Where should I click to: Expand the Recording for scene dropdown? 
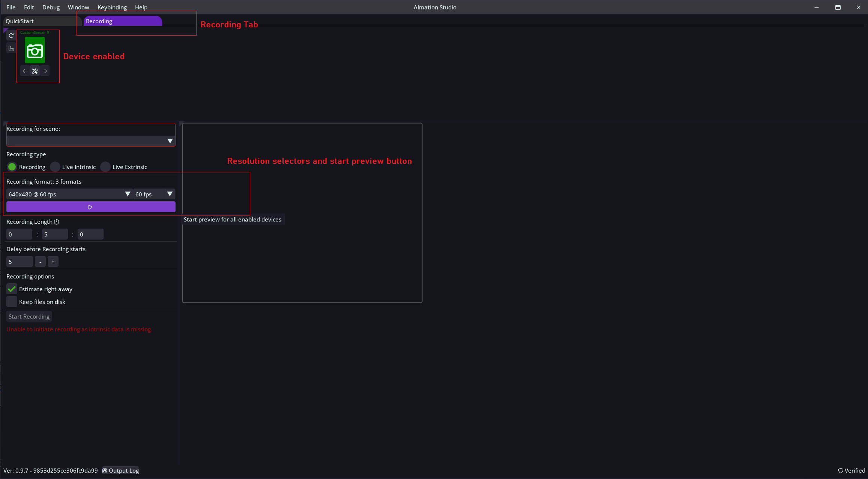click(x=90, y=141)
